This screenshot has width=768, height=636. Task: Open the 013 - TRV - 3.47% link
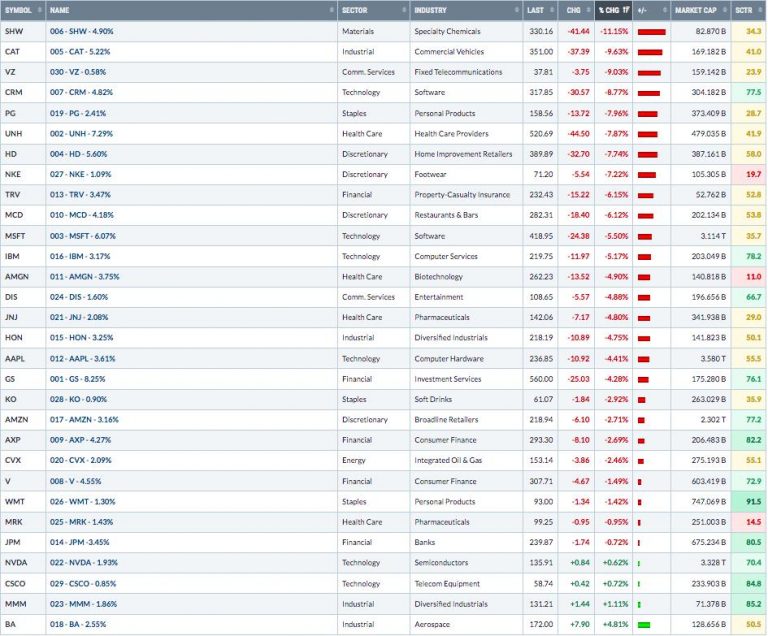click(80, 195)
